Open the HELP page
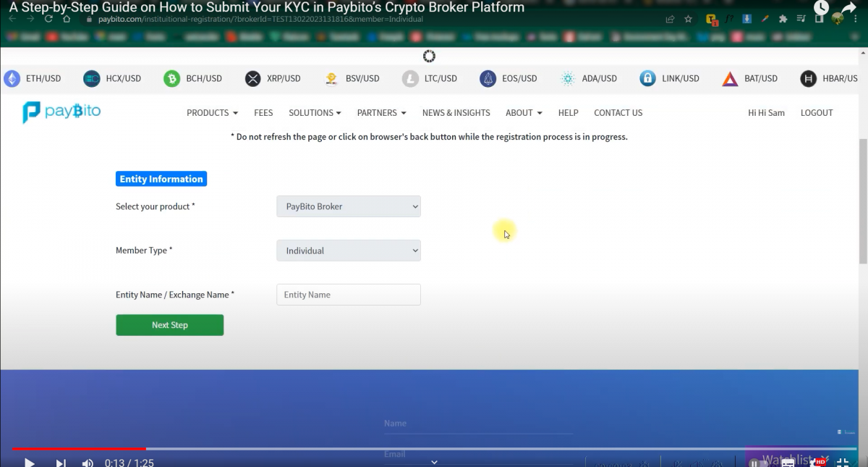The image size is (868, 467). pyautogui.click(x=569, y=113)
